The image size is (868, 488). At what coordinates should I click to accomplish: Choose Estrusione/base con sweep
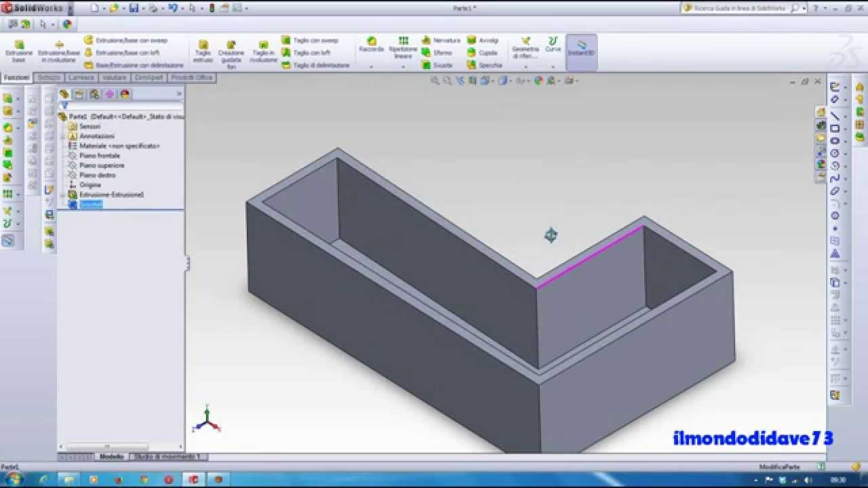(125, 41)
